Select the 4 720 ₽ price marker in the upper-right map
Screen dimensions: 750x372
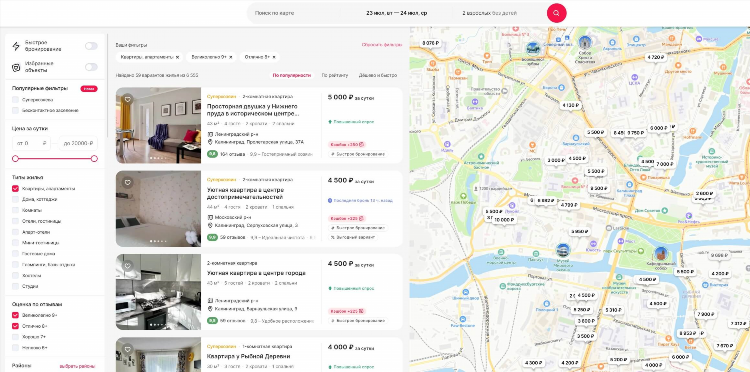coord(655,57)
